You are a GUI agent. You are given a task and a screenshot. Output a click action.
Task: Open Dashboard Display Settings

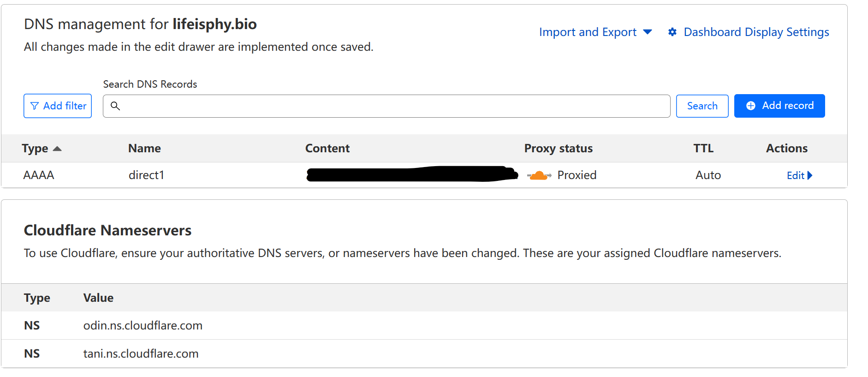pos(756,32)
